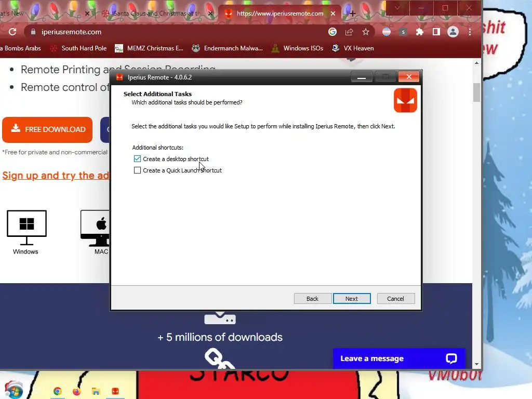
Task: Close the iperiusremote.com browser tab
Action: point(333,14)
